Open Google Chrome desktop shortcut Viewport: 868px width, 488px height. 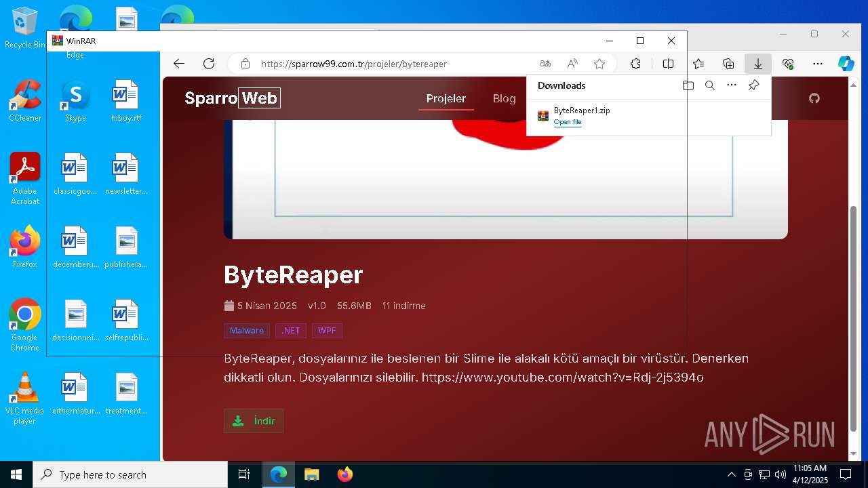point(25,325)
